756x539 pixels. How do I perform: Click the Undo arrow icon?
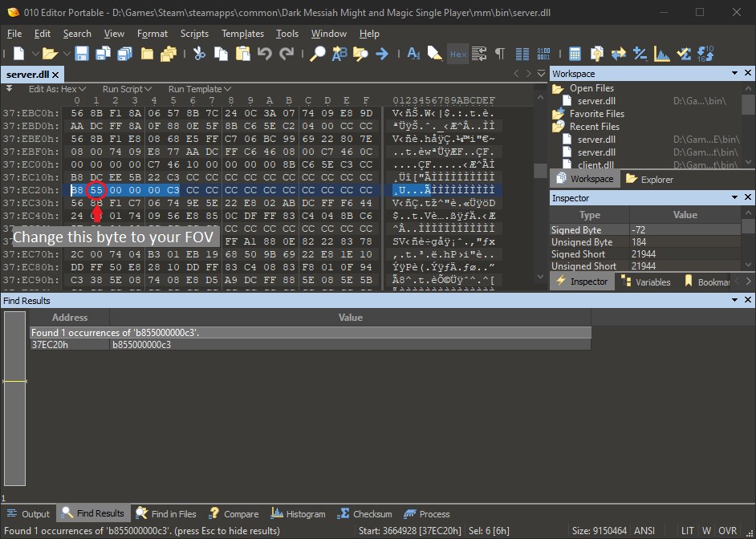coord(264,54)
